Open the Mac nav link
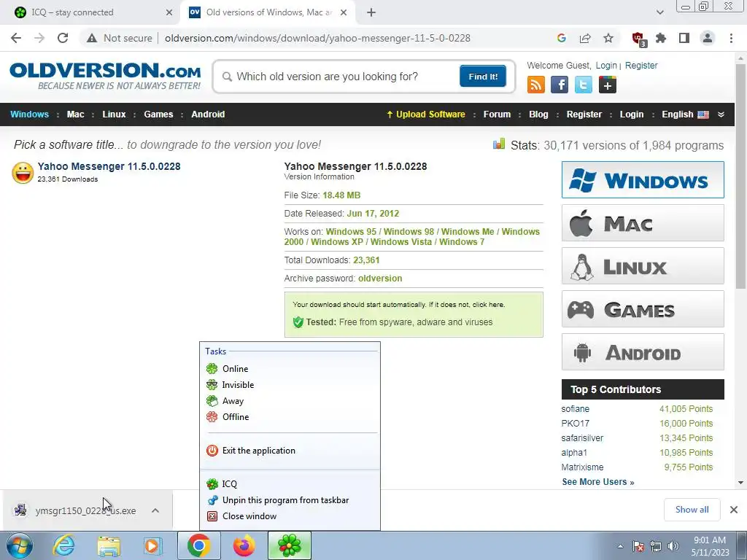Viewport: 747px width, 560px height. pyautogui.click(x=75, y=114)
